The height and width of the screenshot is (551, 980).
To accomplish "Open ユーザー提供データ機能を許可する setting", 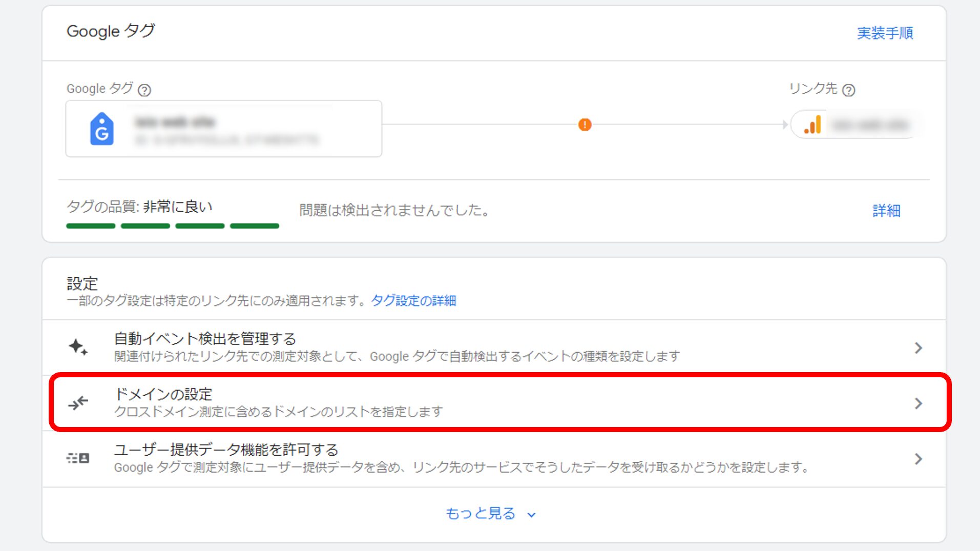I will click(494, 459).
